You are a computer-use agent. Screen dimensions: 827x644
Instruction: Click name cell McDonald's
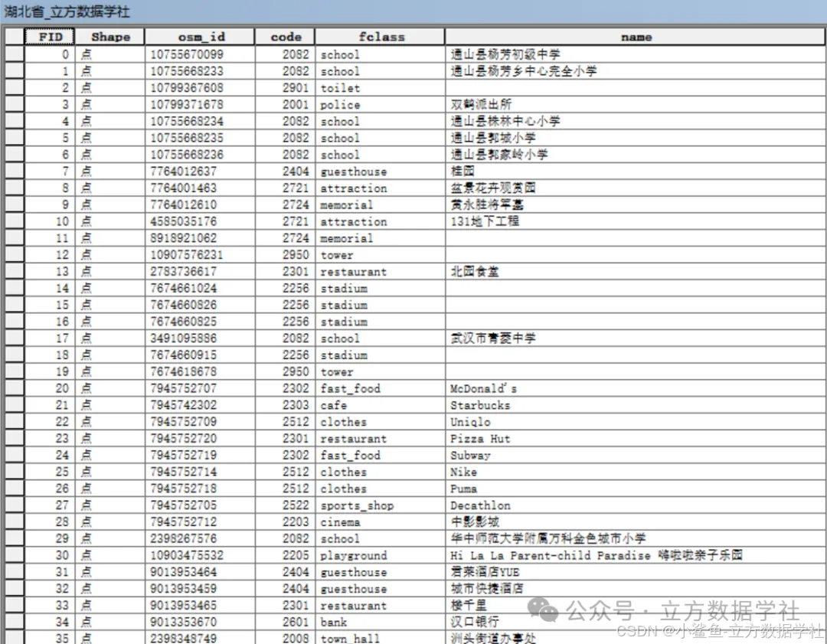[635, 388]
